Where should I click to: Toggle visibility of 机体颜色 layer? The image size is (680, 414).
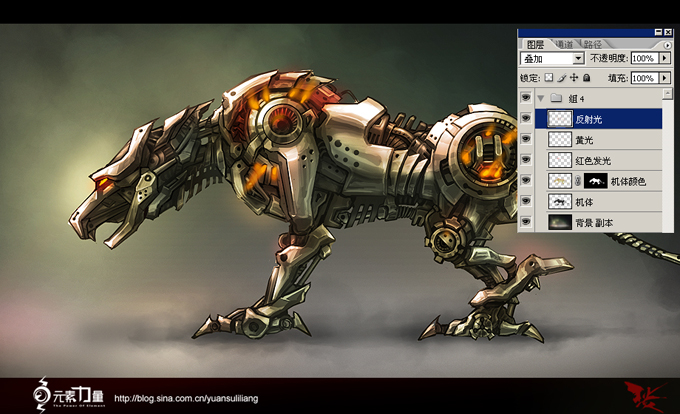526,180
